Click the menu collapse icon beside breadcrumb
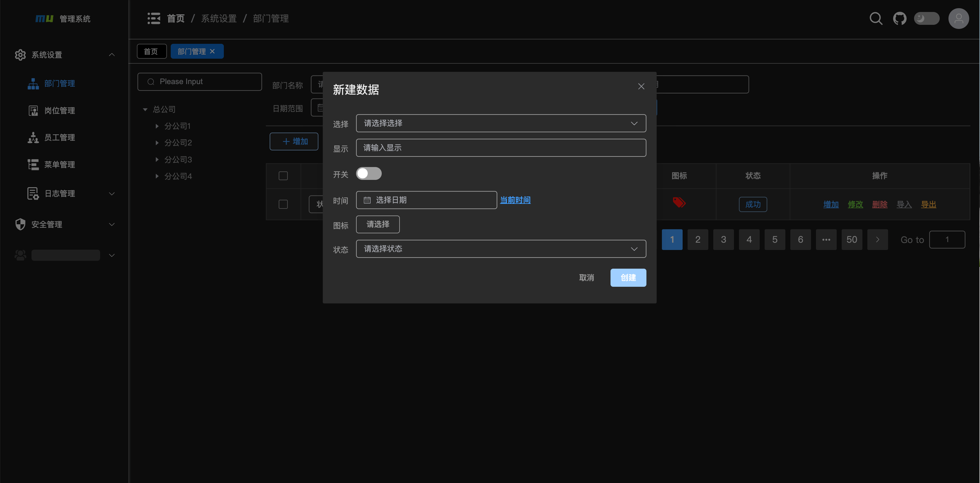This screenshot has height=483, width=980. tap(154, 18)
